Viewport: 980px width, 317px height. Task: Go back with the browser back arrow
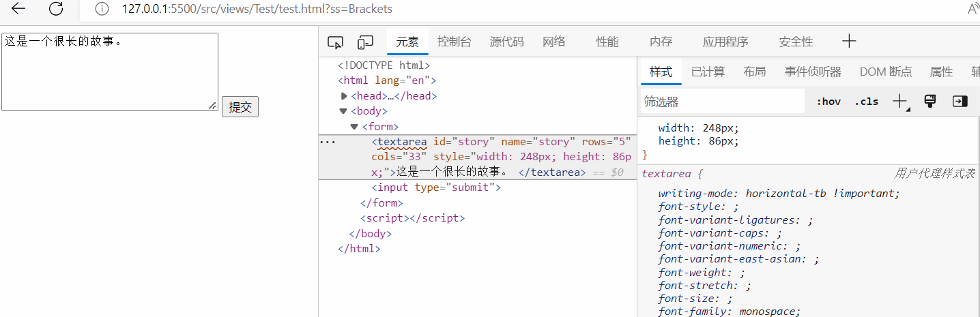pyautogui.click(x=18, y=9)
